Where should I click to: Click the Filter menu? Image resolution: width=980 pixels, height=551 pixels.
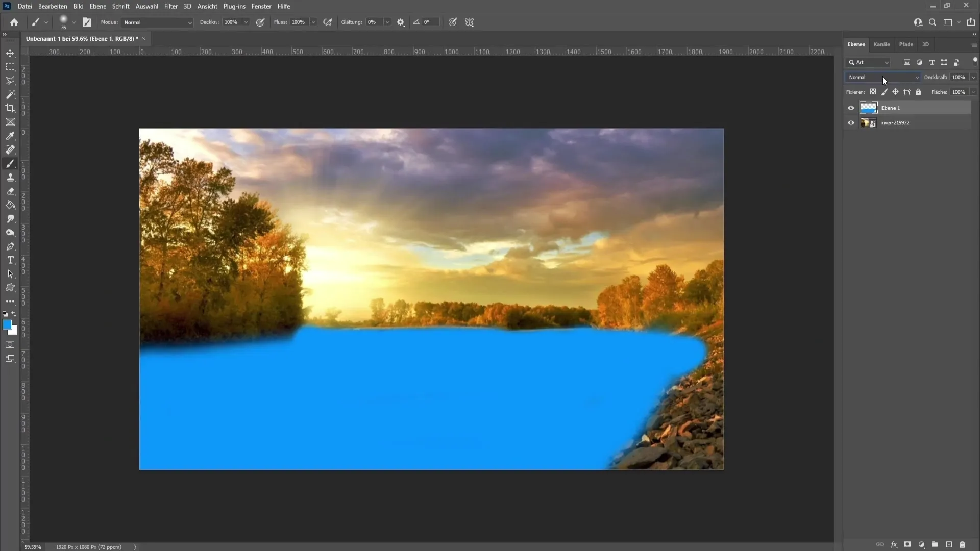tap(170, 6)
